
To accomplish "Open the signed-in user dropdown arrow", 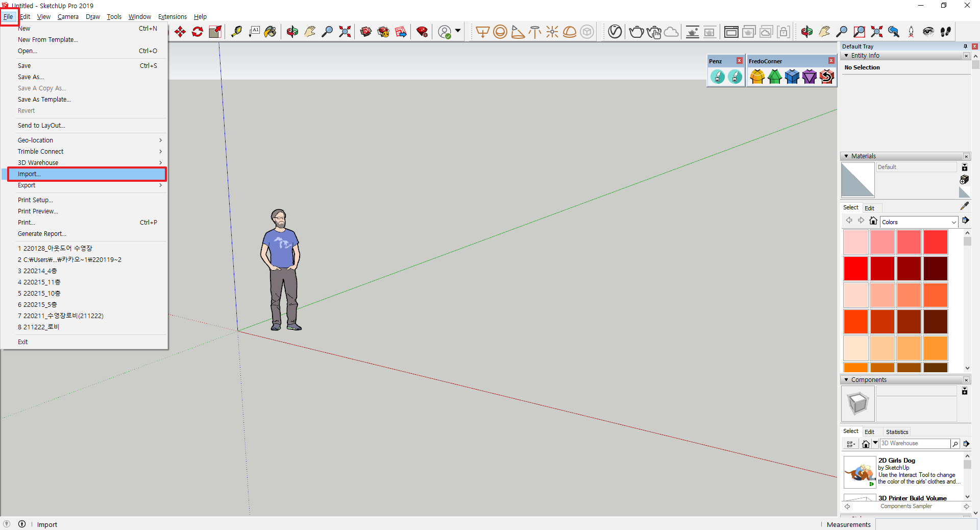I will tap(458, 31).
